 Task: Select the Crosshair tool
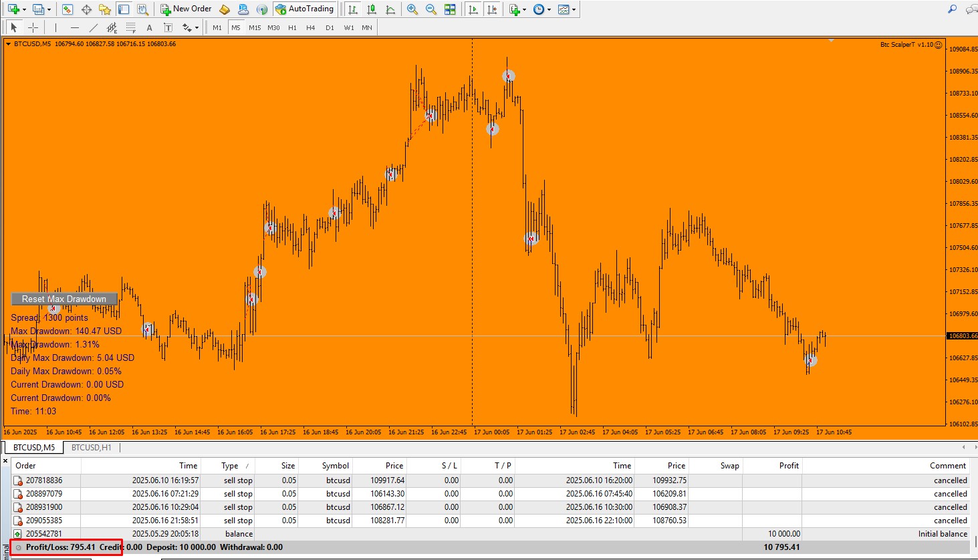[33, 27]
